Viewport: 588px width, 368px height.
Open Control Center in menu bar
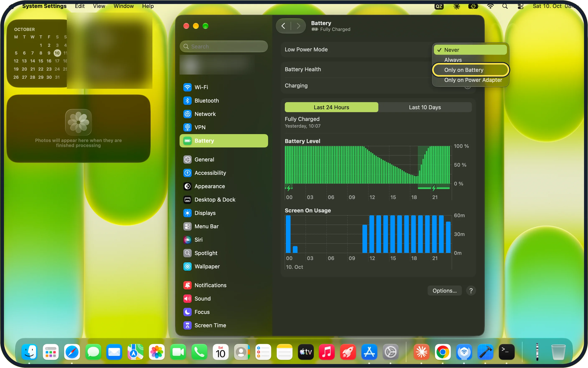coord(520,6)
